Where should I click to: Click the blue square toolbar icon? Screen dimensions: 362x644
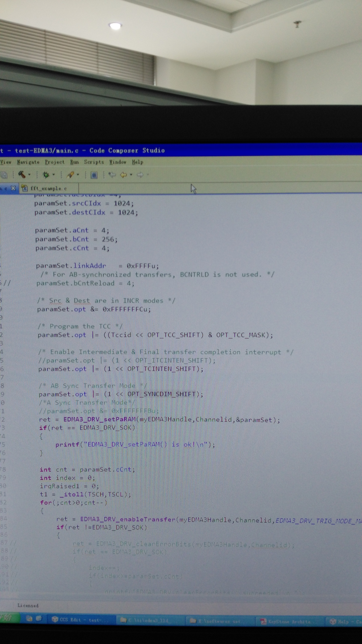(94, 175)
